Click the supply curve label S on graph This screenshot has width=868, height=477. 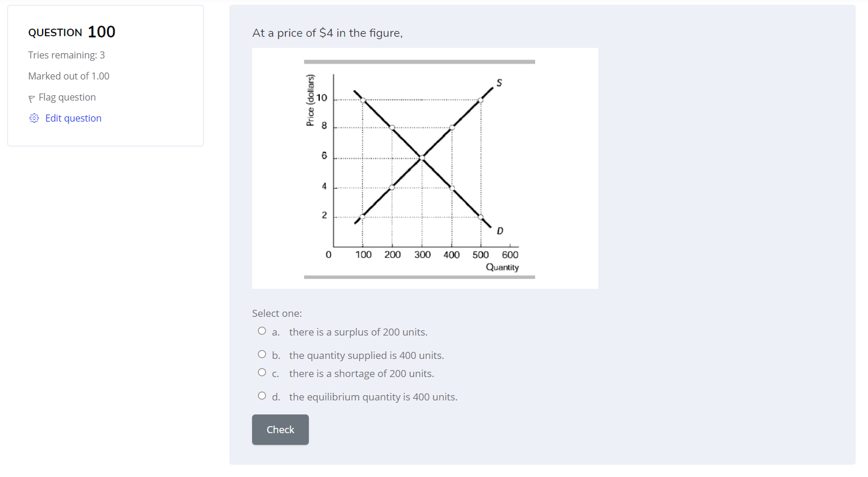[499, 82]
